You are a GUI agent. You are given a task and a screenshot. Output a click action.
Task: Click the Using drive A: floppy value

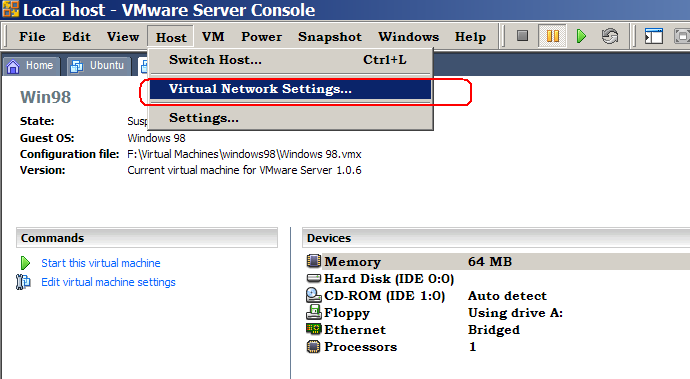[515, 313]
